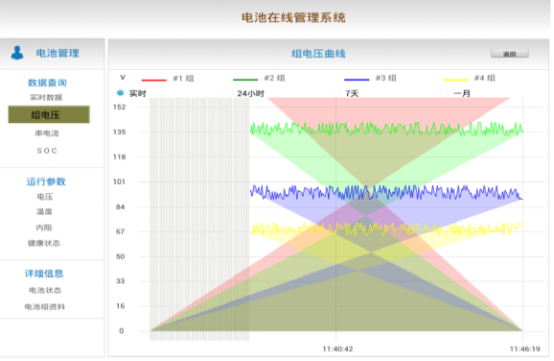Click the 135 y-axis value
The image size is (554, 361).
119,132
